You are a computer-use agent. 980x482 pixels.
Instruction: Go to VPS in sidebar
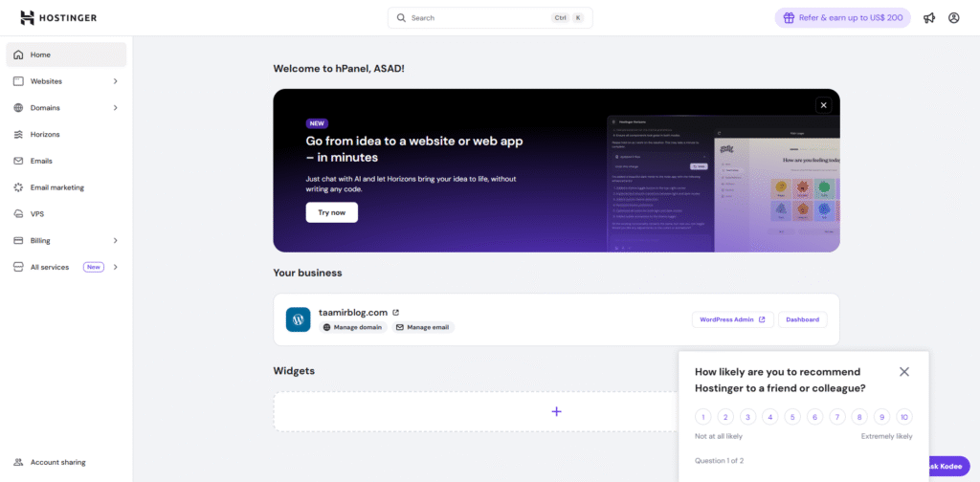(x=37, y=214)
